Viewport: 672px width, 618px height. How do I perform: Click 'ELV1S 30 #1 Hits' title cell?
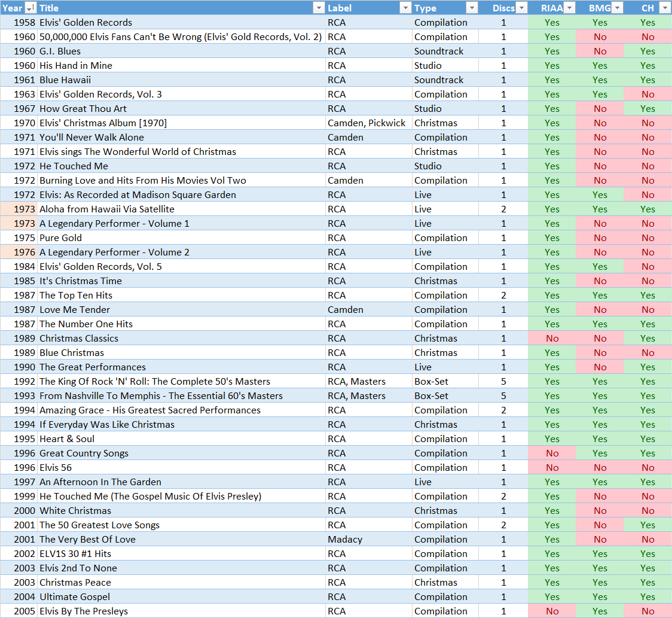click(x=181, y=554)
